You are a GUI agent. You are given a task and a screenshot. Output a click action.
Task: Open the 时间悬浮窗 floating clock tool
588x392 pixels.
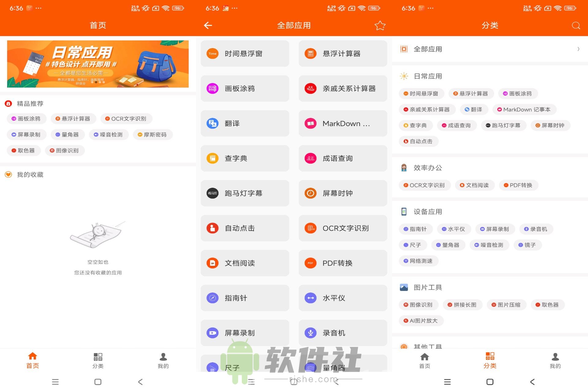(244, 53)
